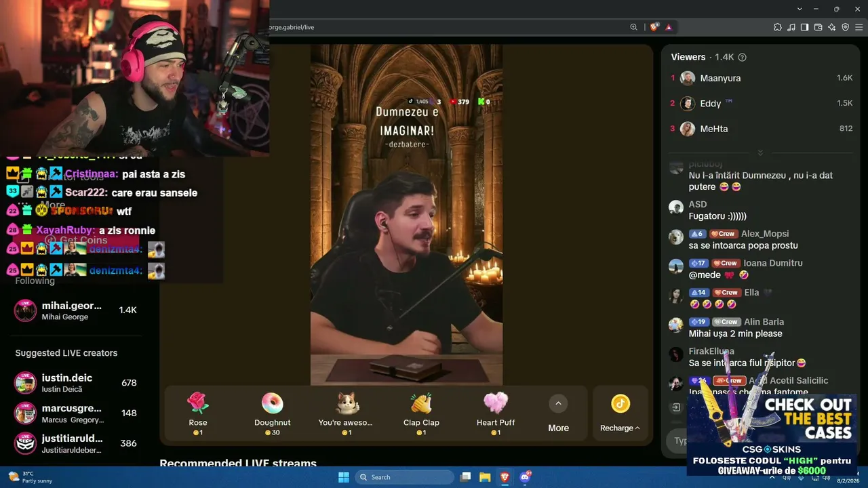
Task: Click the live video player
Action: (x=406, y=215)
